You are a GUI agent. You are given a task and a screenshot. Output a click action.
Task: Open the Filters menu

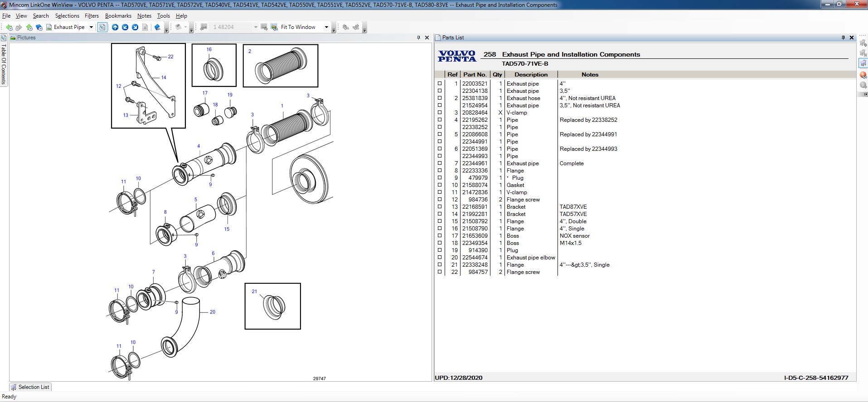click(92, 16)
